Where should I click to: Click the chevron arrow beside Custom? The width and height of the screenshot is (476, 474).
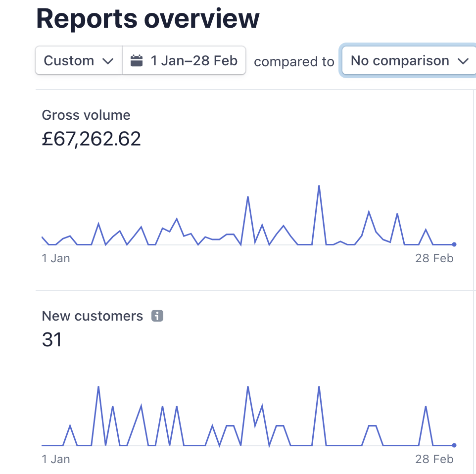107,61
